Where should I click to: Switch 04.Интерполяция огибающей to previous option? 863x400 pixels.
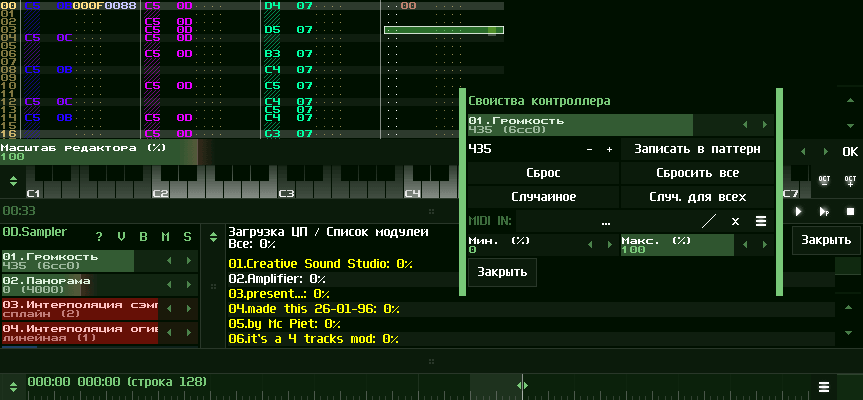pos(169,333)
